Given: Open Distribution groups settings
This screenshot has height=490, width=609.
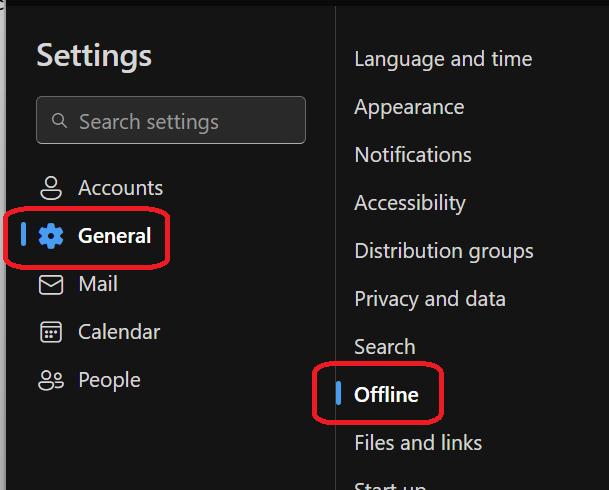Looking at the screenshot, I should (x=444, y=251).
